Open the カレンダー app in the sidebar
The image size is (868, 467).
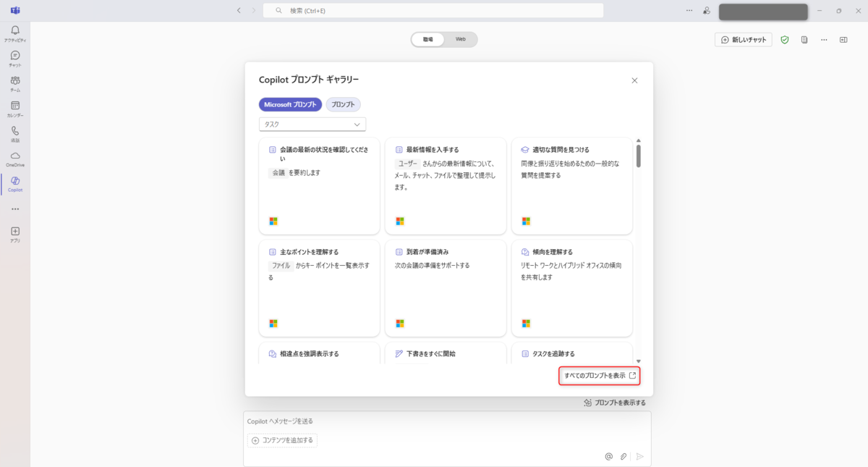pos(15,109)
